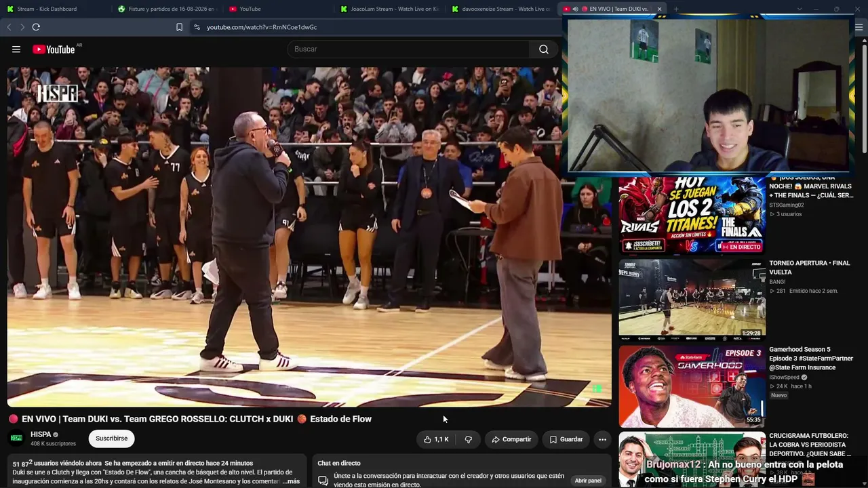Open the CRUCIGRAMA FUTBOLERO video title

pos(810,445)
